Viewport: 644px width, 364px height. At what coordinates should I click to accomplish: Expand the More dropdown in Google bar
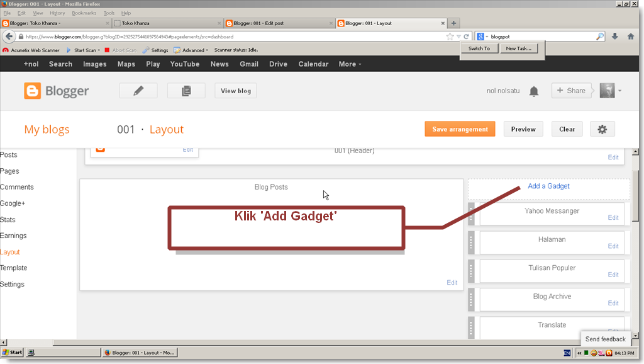click(x=350, y=64)
